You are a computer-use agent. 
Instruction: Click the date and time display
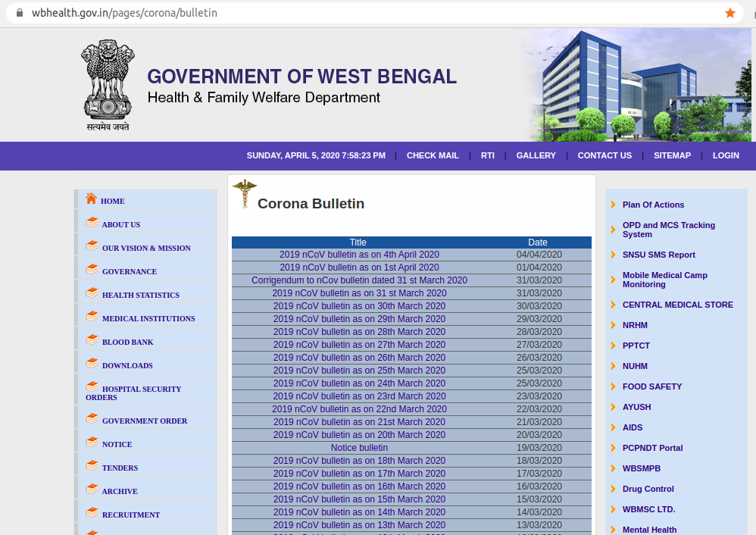(316, 155)
